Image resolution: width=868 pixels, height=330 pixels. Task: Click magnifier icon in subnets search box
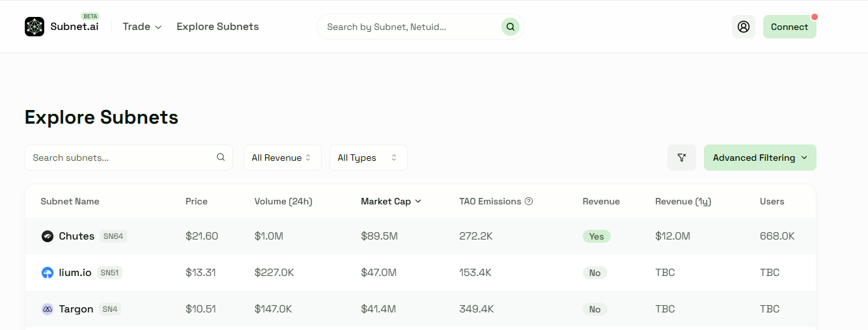[221, 157]
